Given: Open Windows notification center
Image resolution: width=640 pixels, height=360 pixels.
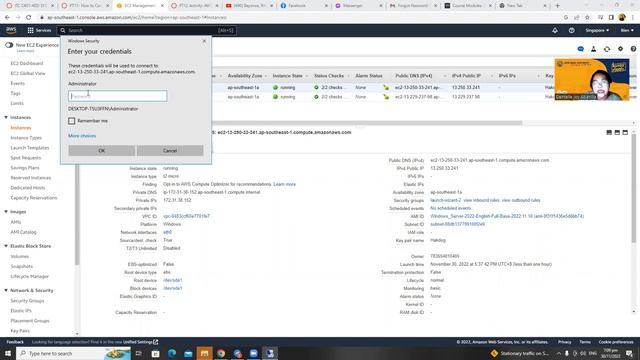Looking at the screenshot, I should click(629, 353).
